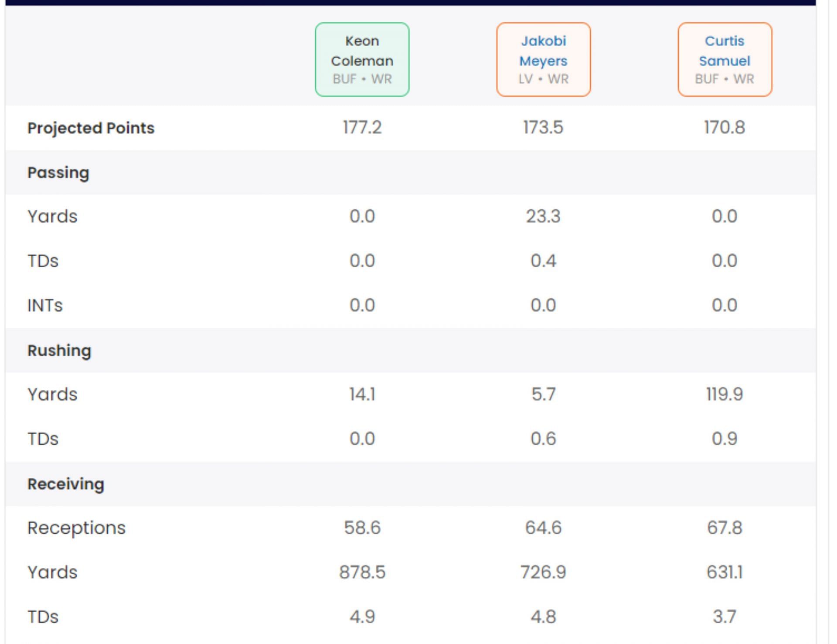Click Jakobi Meyers' 0.4 passing TDs
This screenshot has height=644, width=837.
pos(543,261)
